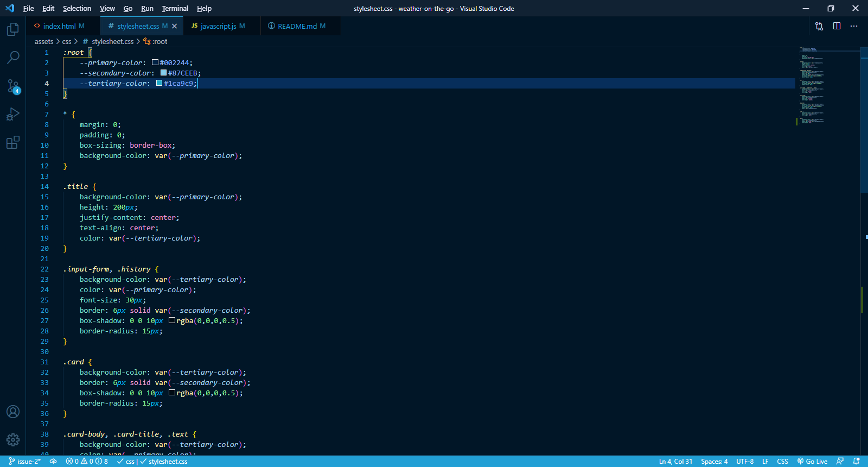The width and height of the screenshot is (868, 467).
Task: Publish changes with the cloud sync icon
Action: 53,462
